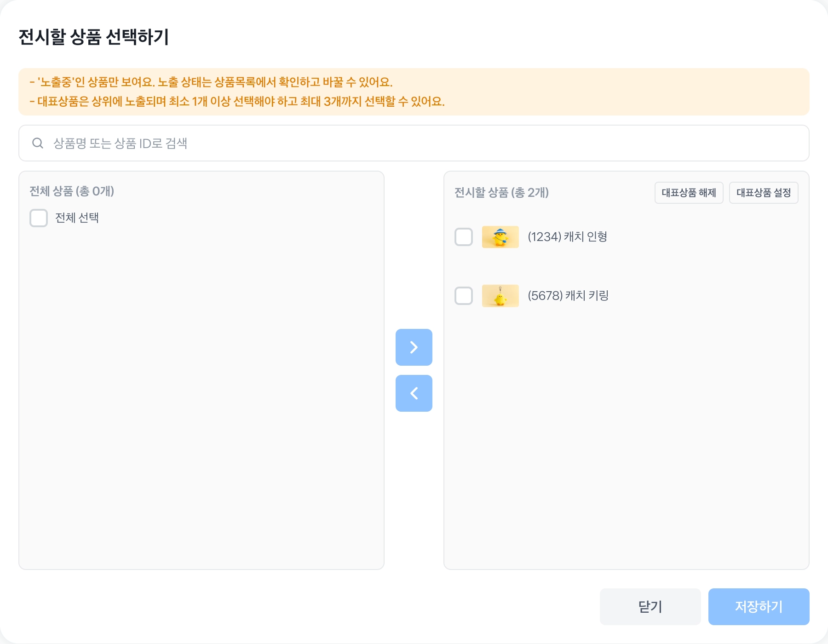This screenshot has height=644, width=828.
Task: Click the 전시할 상품 선택하기 dialog title
Action: click(x=94, y=37)
